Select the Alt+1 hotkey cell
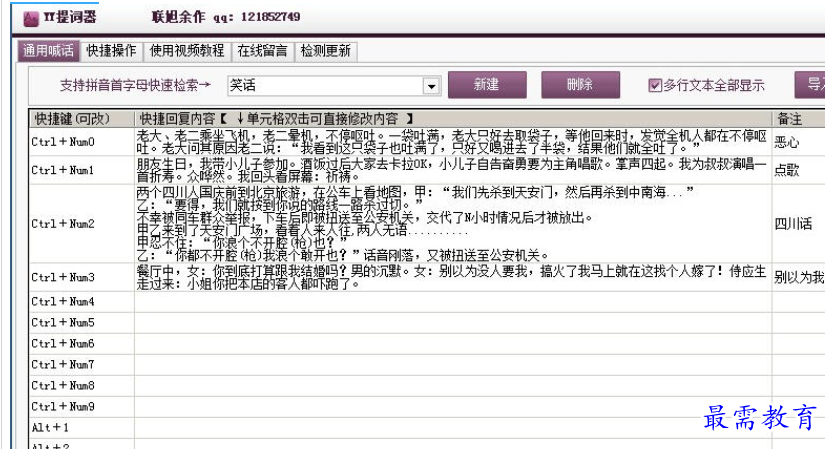This screenshot has height=449, width=825. 82,428
